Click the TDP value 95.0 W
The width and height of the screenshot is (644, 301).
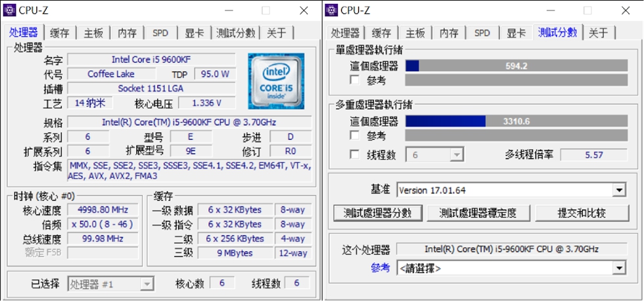[216, 74]
